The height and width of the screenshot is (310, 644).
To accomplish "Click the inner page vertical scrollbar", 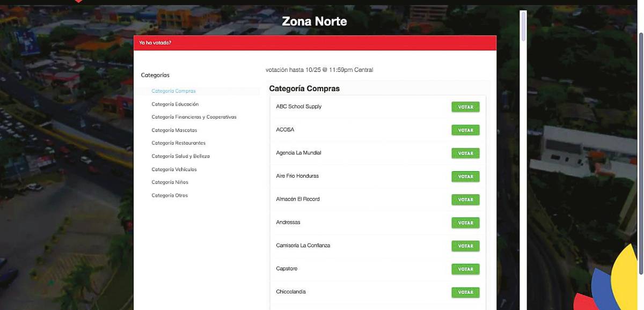I will 523,26.
